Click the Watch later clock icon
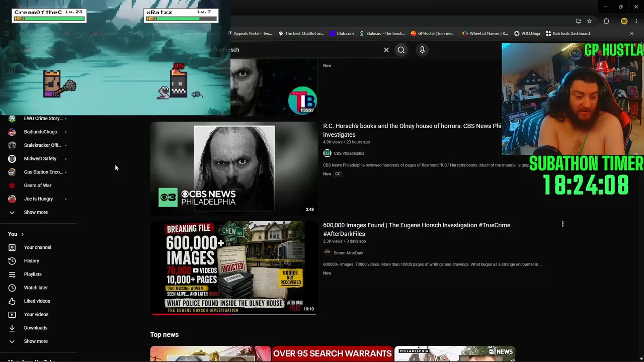The height and width of the screenshot is (362, 644). [12, 288]
